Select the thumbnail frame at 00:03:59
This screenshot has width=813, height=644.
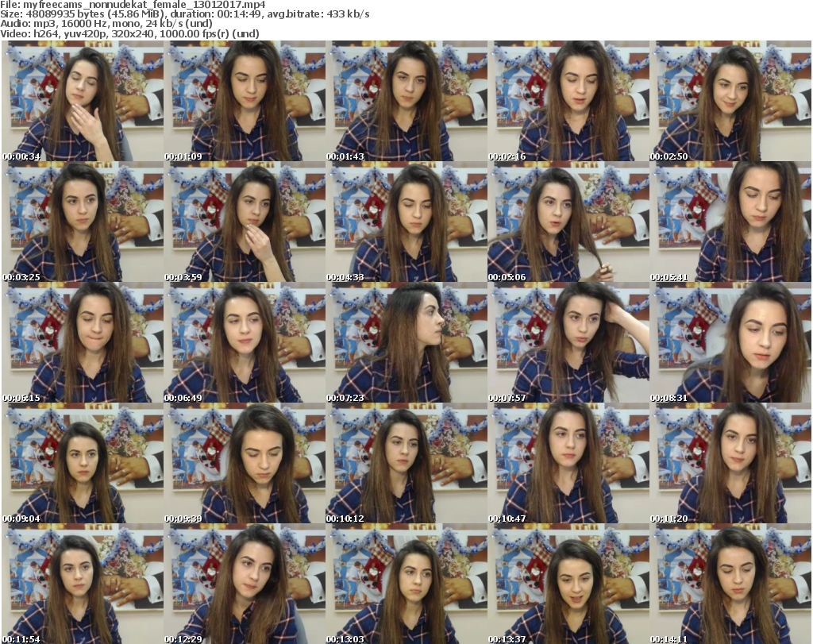[x=245, y=222]
